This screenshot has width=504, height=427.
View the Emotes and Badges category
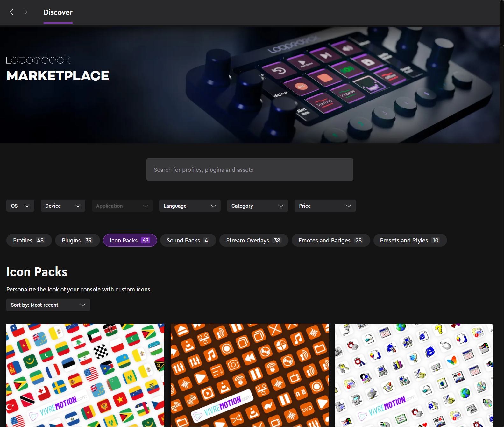click(x=330, y=240)
